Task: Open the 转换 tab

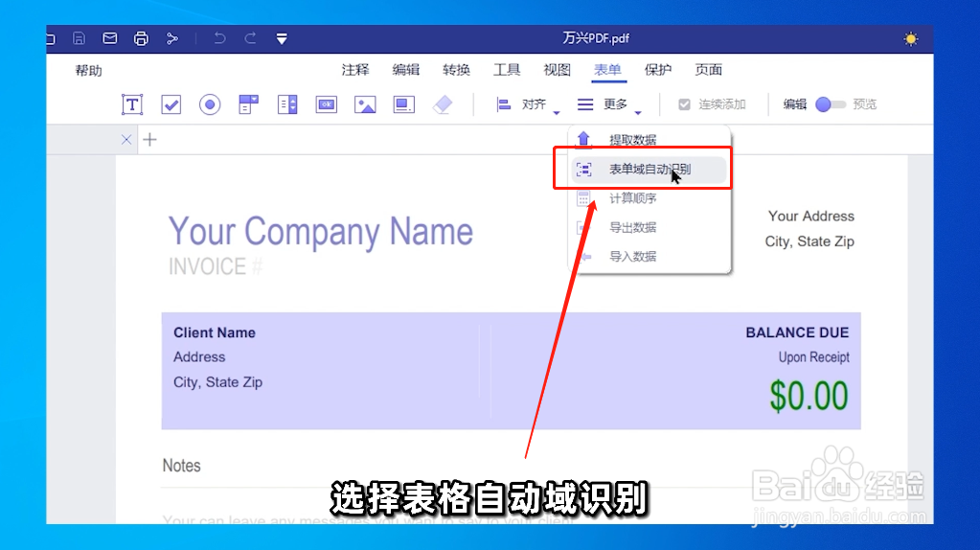Action: [456, 70]
